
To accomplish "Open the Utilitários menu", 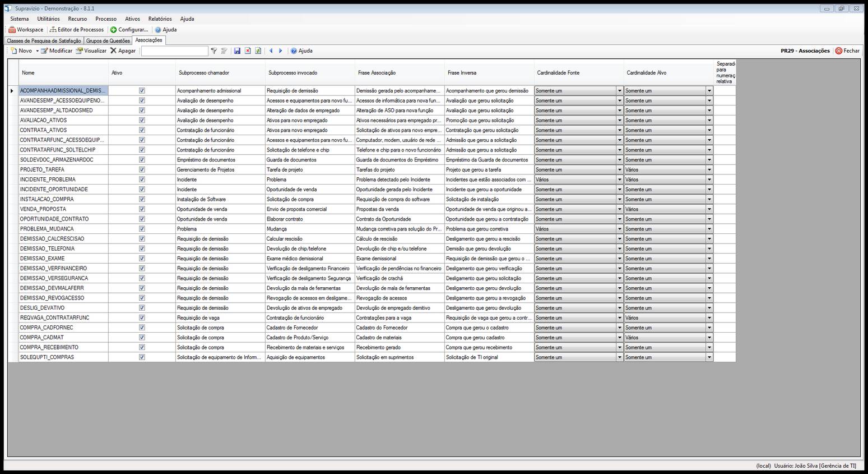I will [48, 19].
